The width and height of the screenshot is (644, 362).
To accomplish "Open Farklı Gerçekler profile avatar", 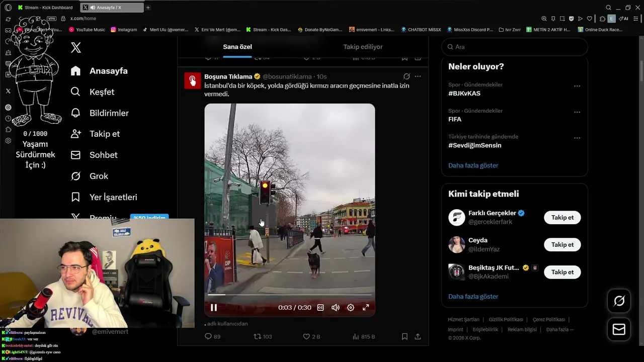I will point(457,217).
